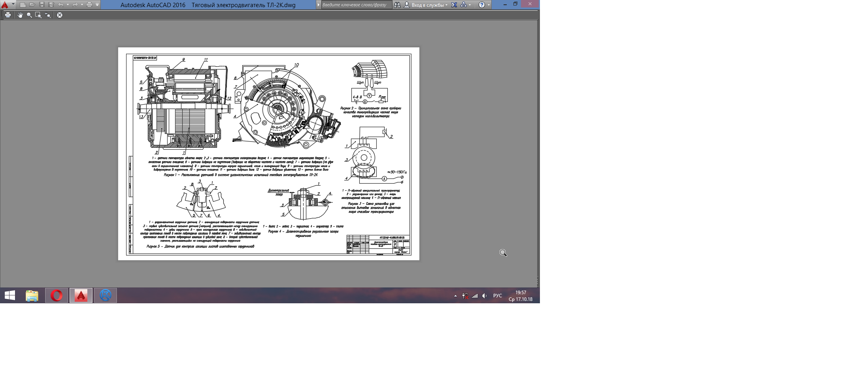Viewport: 868px width, 387px height.
Task: Open the Help dropdown arrow
Action: click(x=489, y=5)
